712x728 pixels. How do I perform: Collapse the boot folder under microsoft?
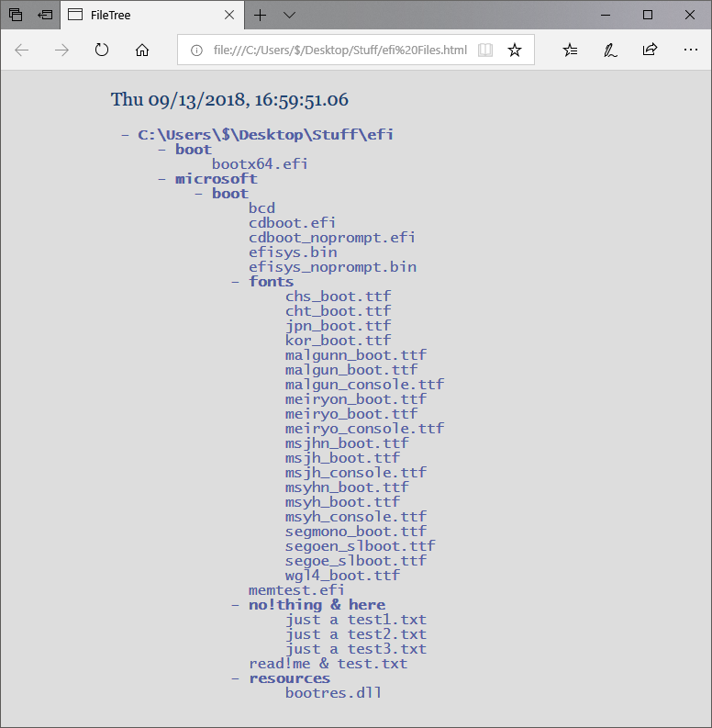click(199, 194)
